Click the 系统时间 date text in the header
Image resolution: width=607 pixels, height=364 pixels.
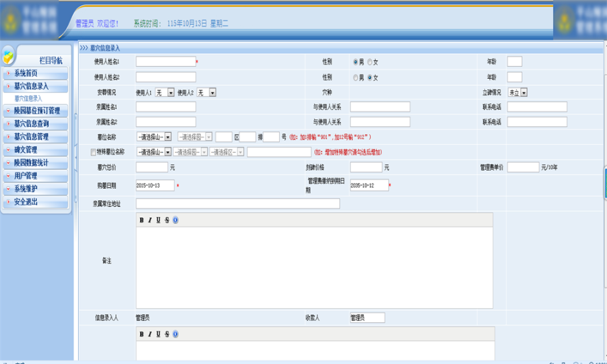pyautogui.click(x=198, y=24)
